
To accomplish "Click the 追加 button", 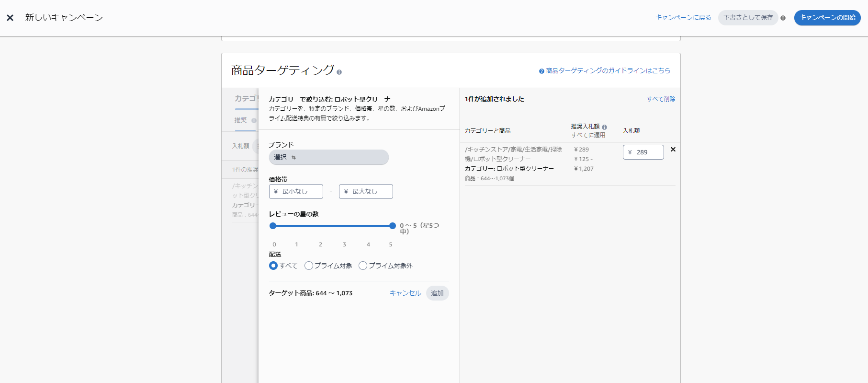I will (437, 293).
